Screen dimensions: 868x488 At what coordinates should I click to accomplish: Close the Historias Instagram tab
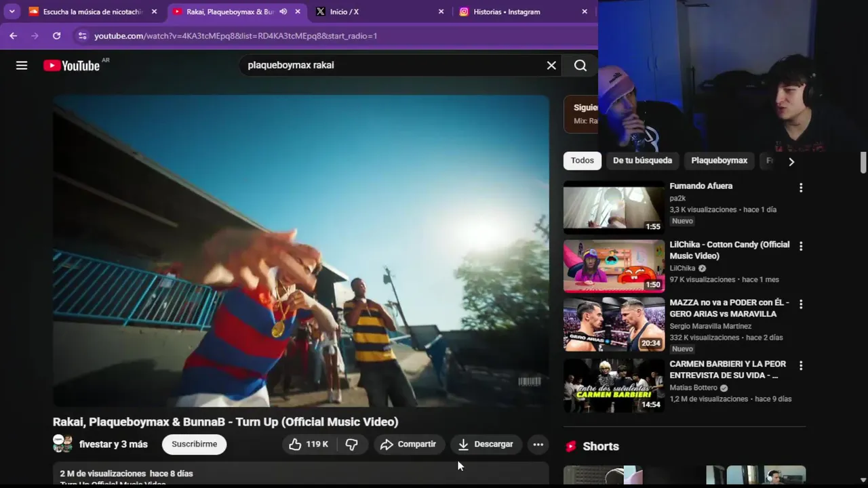coord(585,12)
